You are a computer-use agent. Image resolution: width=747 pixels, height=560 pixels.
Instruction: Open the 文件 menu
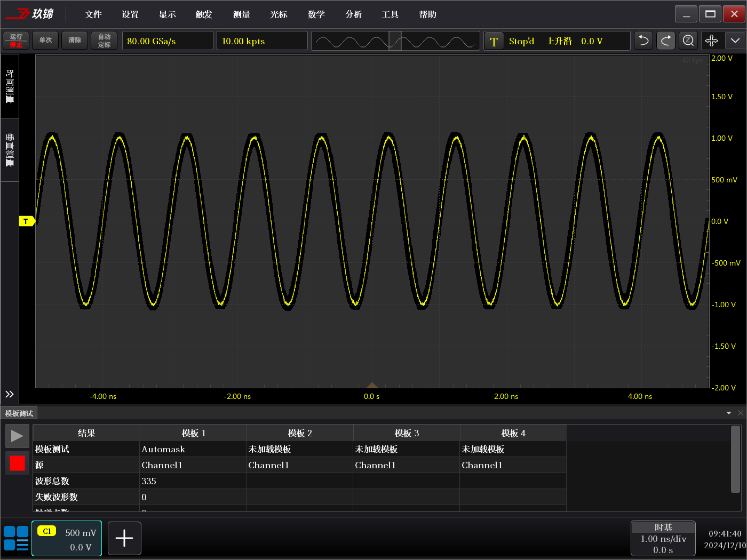[x=93, y=14]
